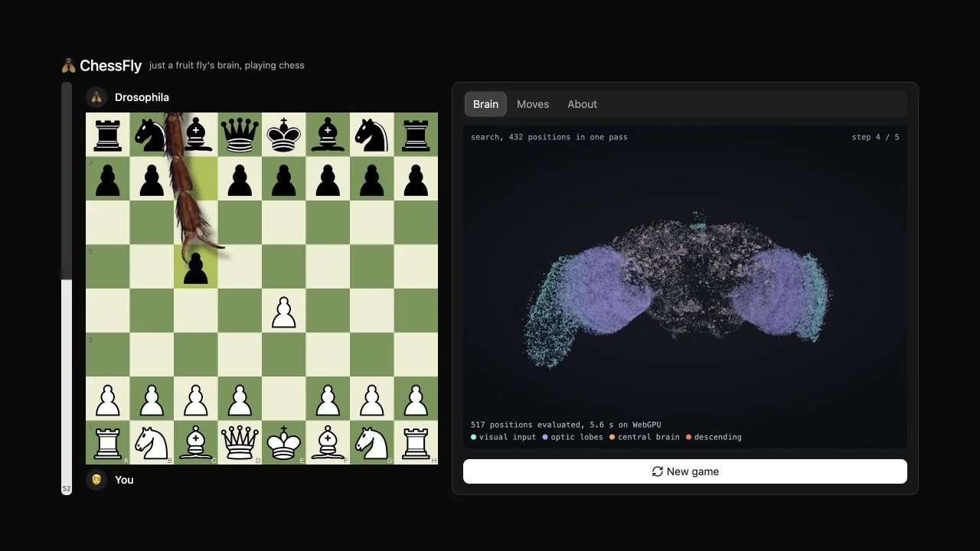The image size is (980, 551).
Task: Select the white queen
Action: coord(240,442)
